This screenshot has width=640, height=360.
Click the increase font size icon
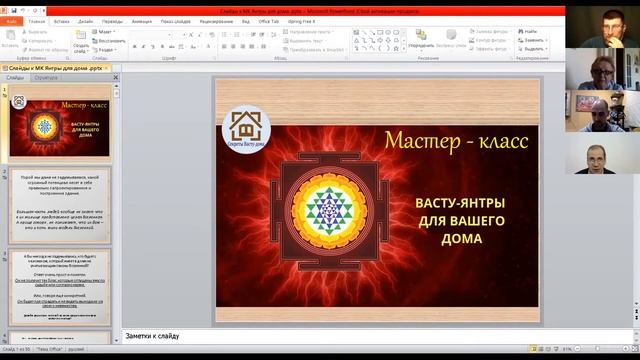click(191, 35)
